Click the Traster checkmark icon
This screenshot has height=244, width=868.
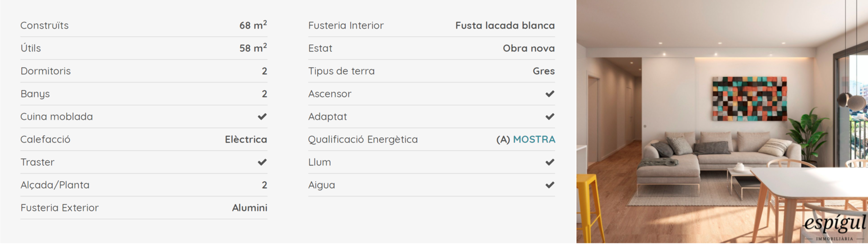point(262,162)
